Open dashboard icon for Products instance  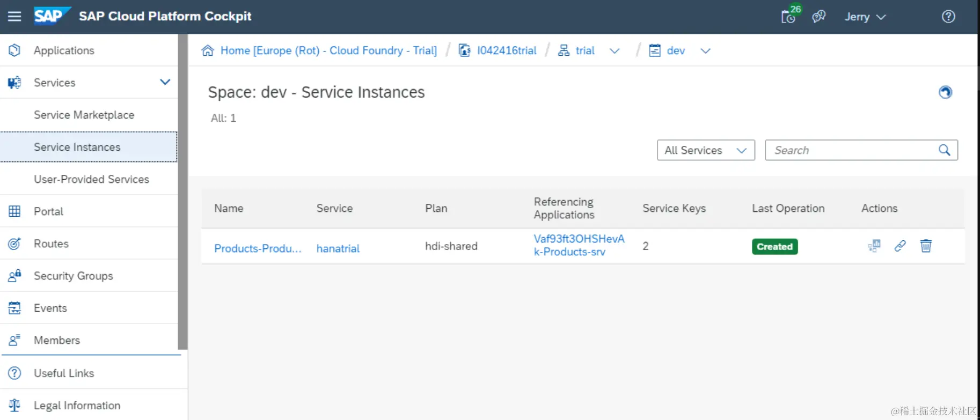click(x=874, y=246)
